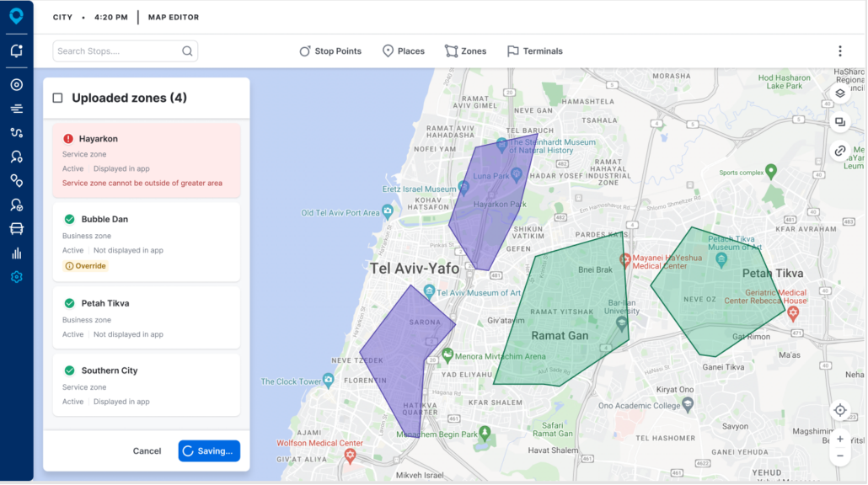Image resolution: width=868 pixels, height=485 pixels.
Task: Open the analytics bar chart icon
Action: click(x=17, y=253)
